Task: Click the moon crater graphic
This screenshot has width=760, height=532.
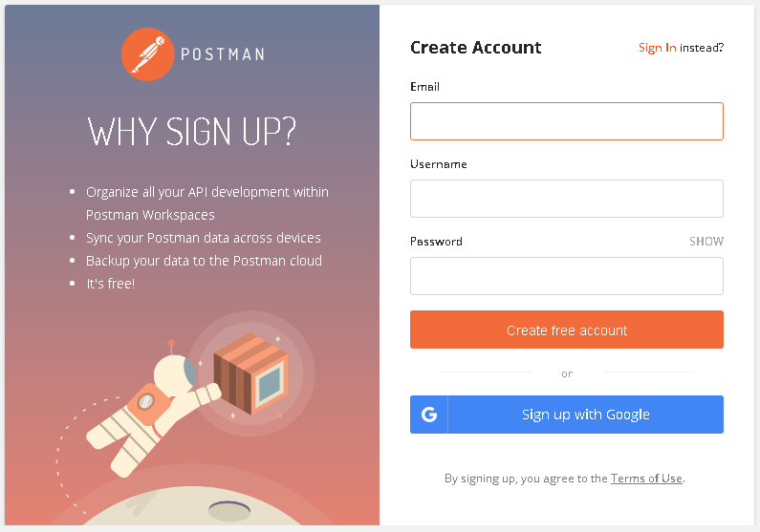Action: tap(229, 511)
